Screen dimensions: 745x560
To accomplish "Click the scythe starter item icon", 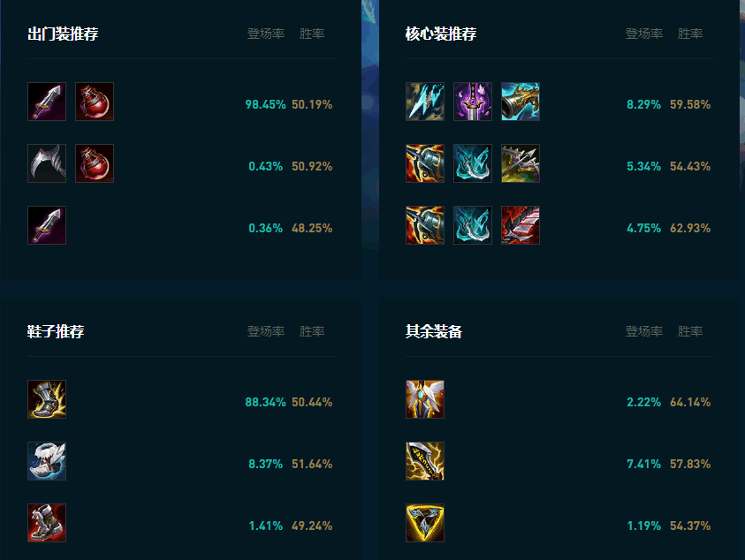I will 47,163.
